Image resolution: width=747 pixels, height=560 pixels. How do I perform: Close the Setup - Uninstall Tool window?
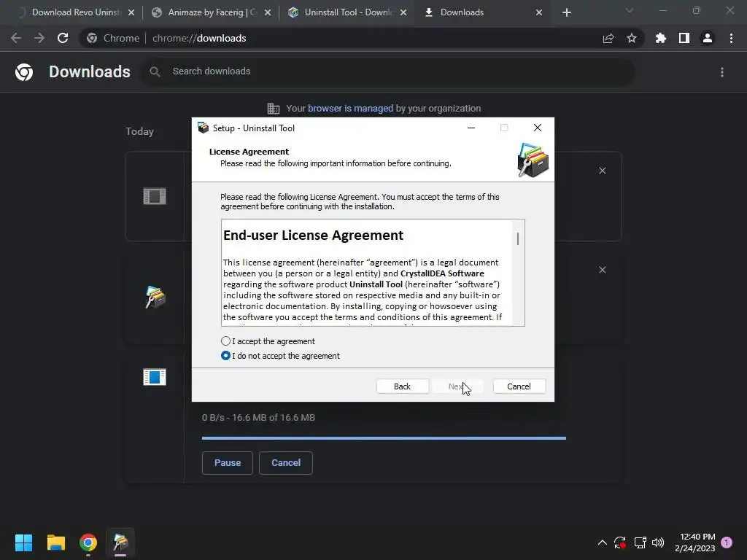(x=538, y=128)
